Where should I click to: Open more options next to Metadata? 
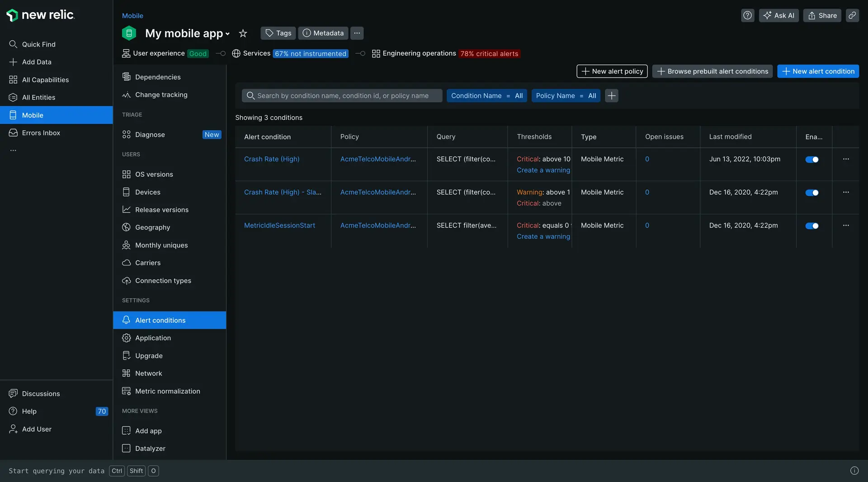click(x=357, y=33)
